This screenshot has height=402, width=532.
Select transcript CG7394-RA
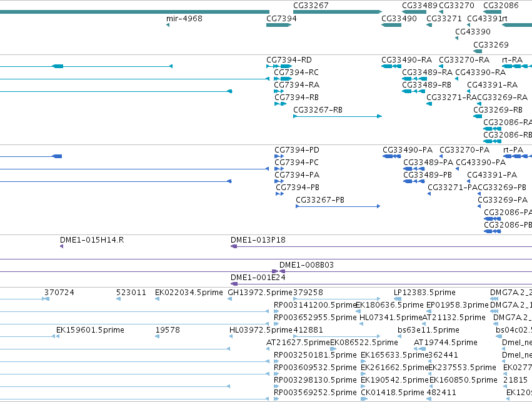point(279,91)
